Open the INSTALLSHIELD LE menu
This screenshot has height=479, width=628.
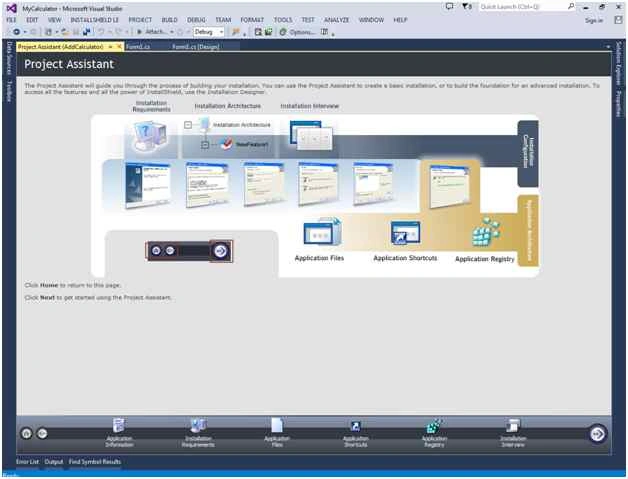coord(95,20)
